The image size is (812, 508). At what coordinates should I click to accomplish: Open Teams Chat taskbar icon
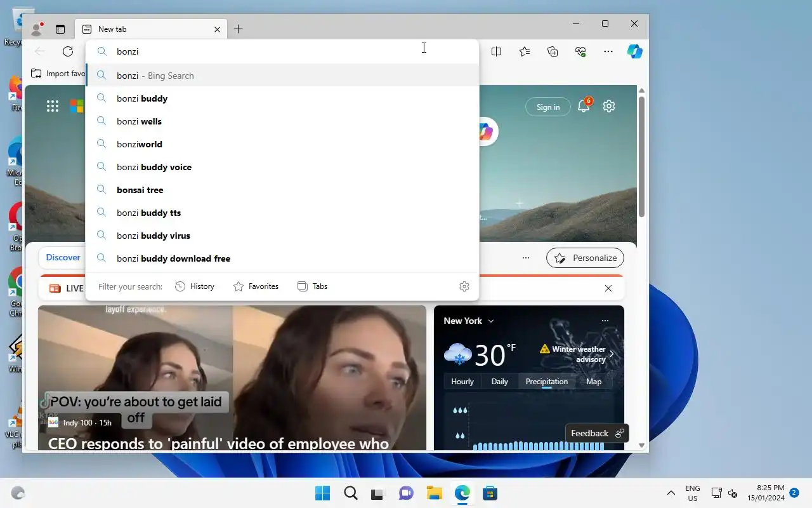click(x=406, y=493)
